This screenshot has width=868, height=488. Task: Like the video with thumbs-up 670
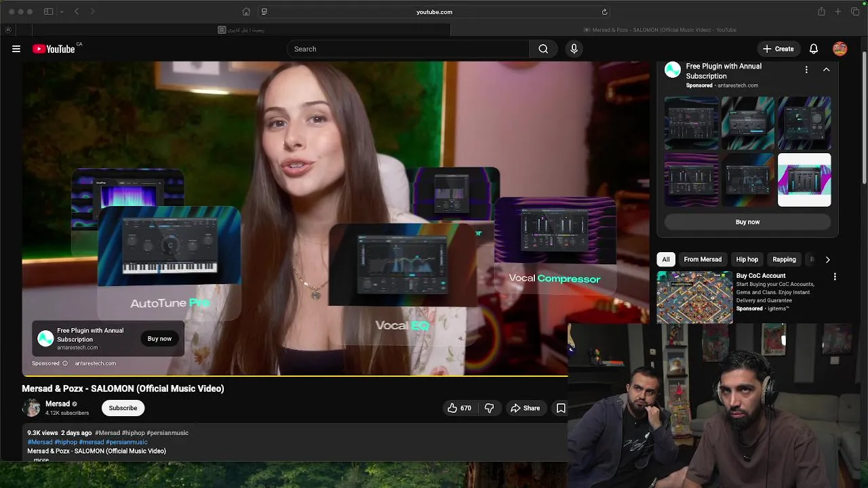459,408
